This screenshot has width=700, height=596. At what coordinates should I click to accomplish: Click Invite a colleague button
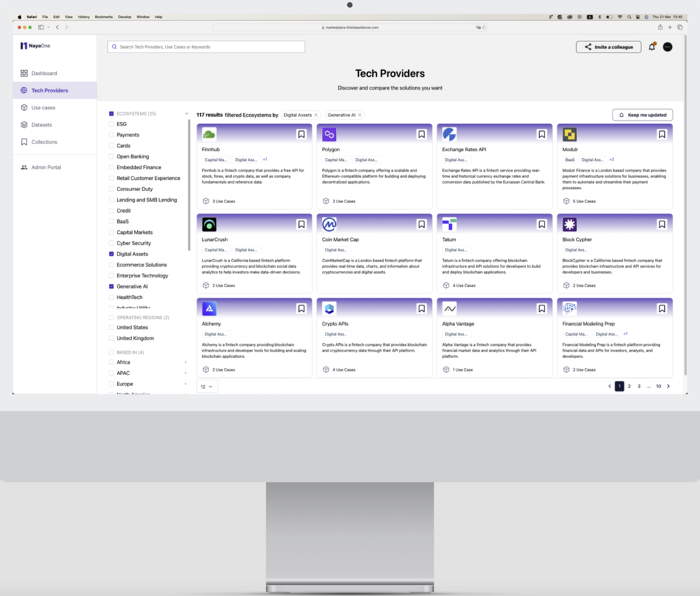point(608,47)
